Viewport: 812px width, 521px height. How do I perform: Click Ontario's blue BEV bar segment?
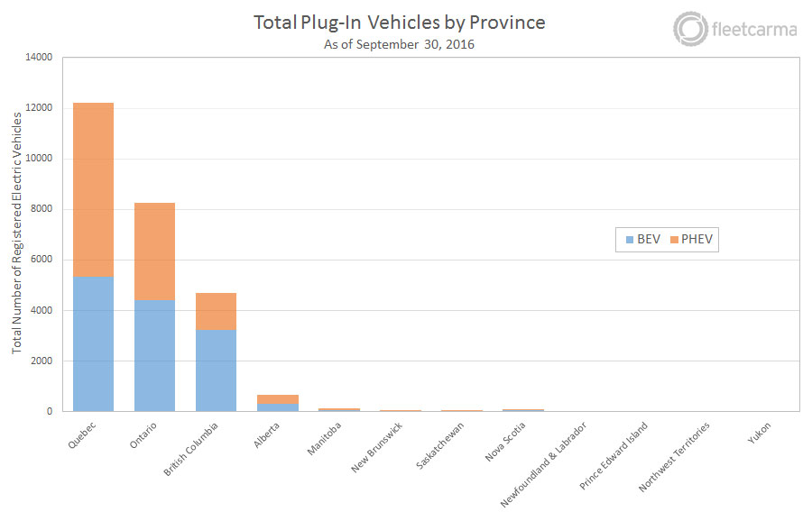(154, 356)
